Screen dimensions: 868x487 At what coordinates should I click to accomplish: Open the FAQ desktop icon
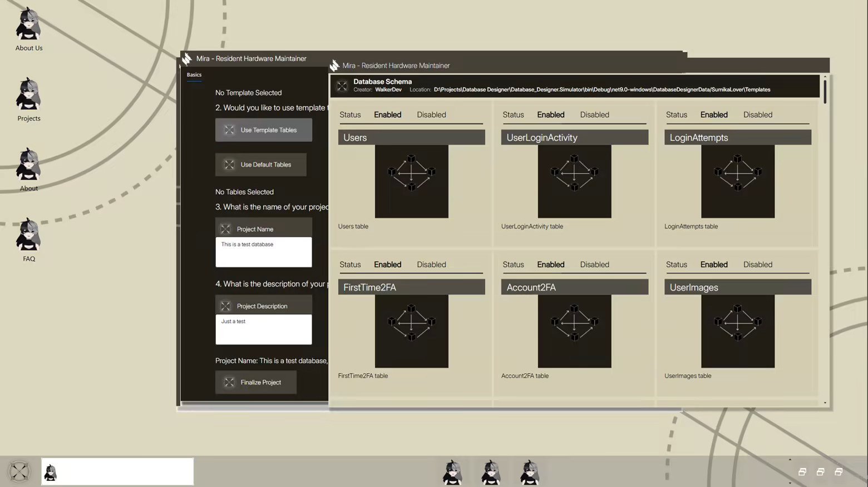(28, 240)
